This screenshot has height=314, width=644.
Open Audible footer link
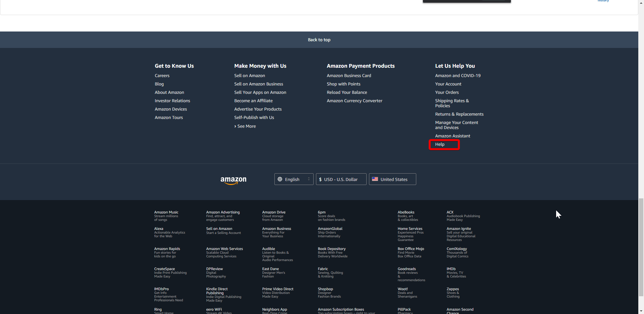(x=277, y=254)
